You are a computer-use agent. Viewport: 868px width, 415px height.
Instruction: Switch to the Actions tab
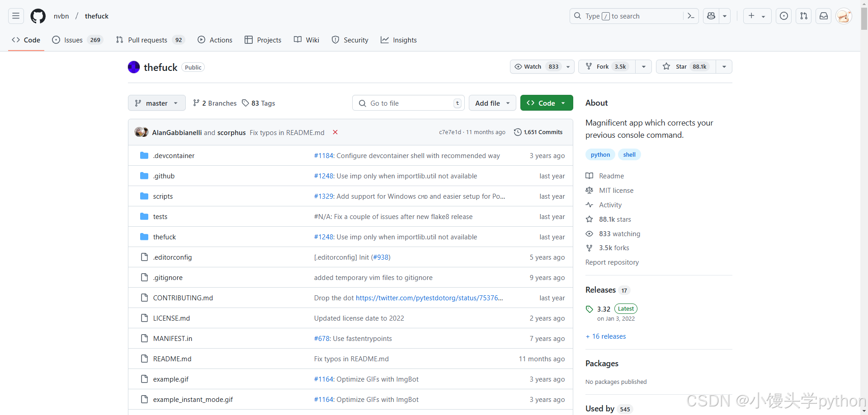pyautogui.click(x=215, y=40)
